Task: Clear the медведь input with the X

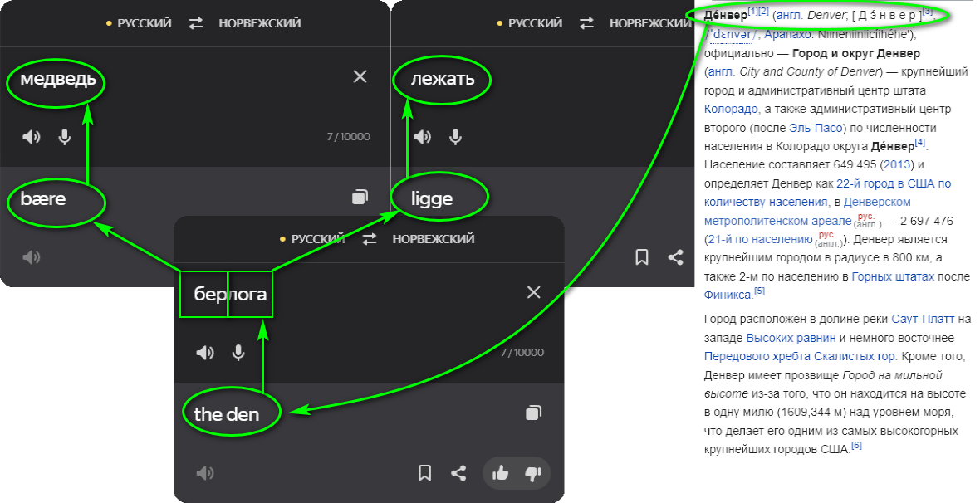Action: click(x=360, y=77)
